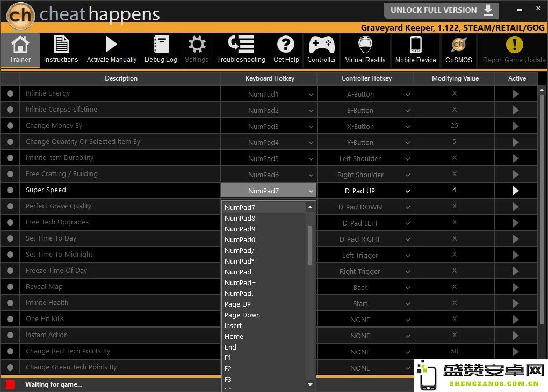
Task: Edit Change Red Tech Points value 50
Action: [x=454, y=351]
